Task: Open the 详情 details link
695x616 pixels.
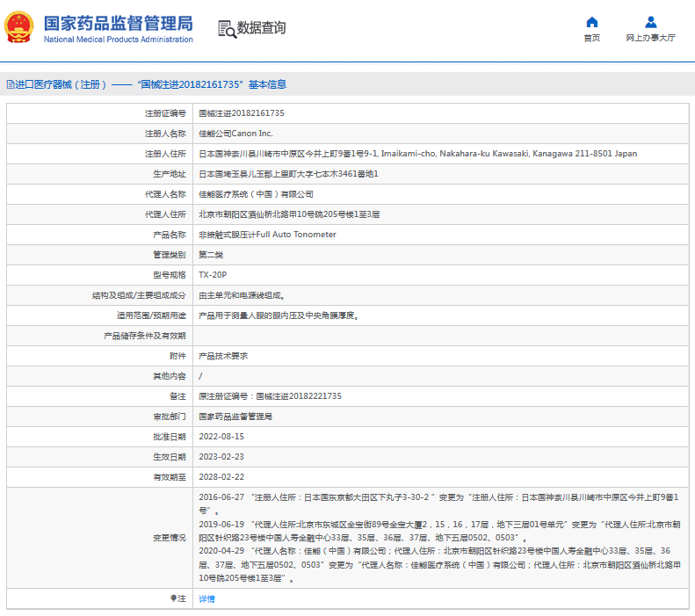Action: point(206,598)
